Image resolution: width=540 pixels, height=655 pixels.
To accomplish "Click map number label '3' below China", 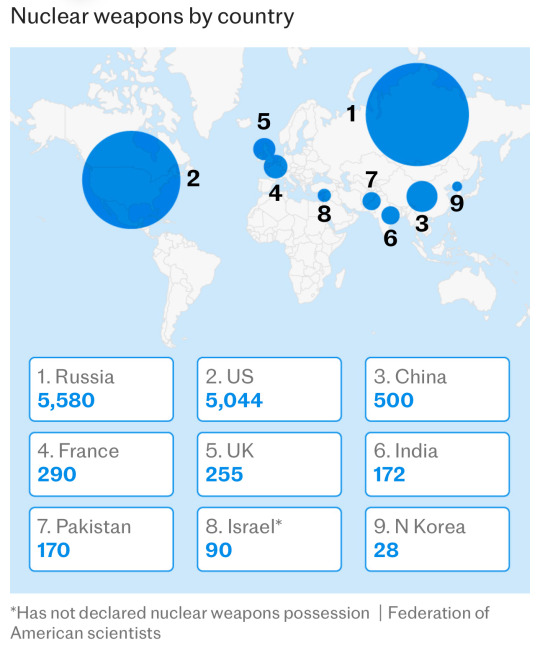I will 422,223.
